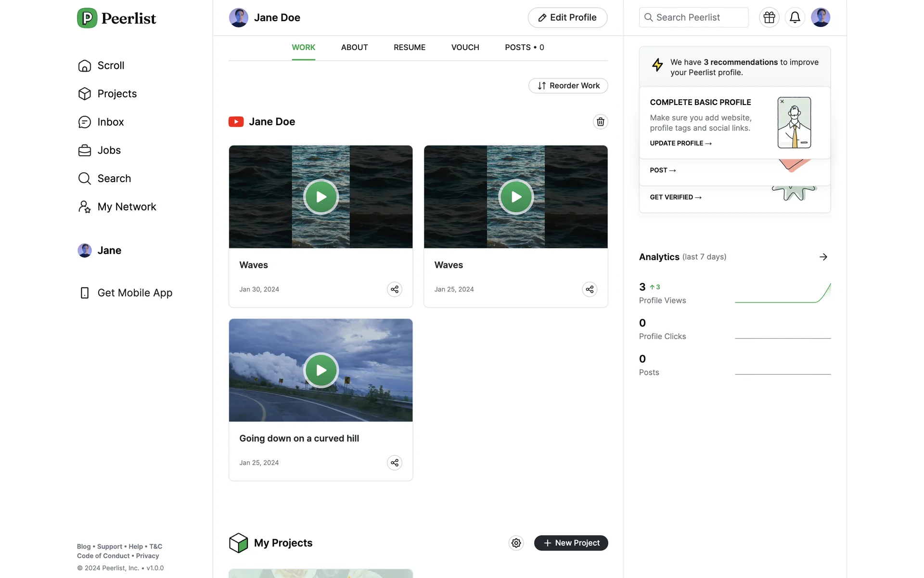Open the notifications bell
The height and width of the screenshot is (578, 924).
pyautogui.click(x=795, y=17)
